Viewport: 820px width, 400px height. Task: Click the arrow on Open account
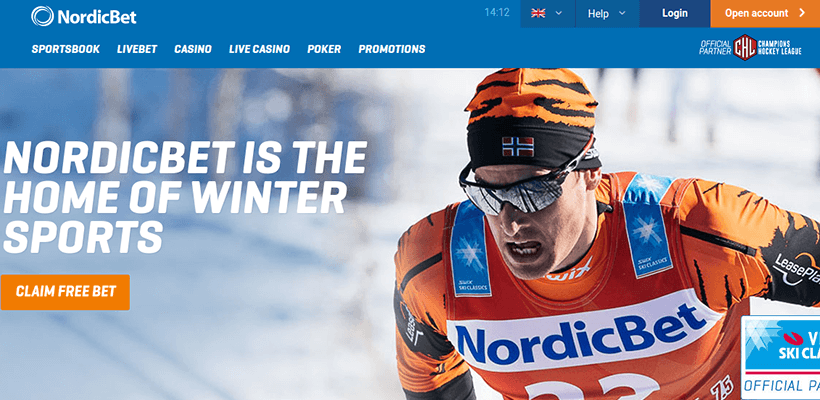click(803, 13)
